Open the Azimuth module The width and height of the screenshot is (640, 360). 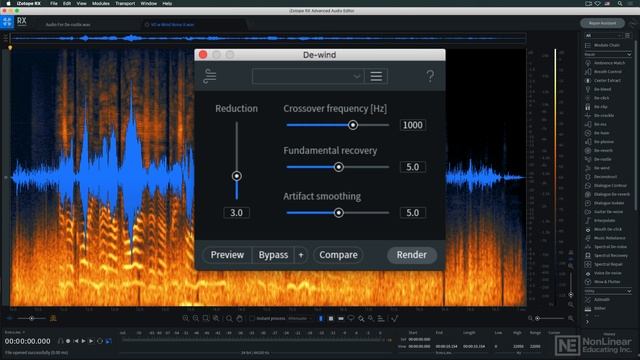(602, 300)
